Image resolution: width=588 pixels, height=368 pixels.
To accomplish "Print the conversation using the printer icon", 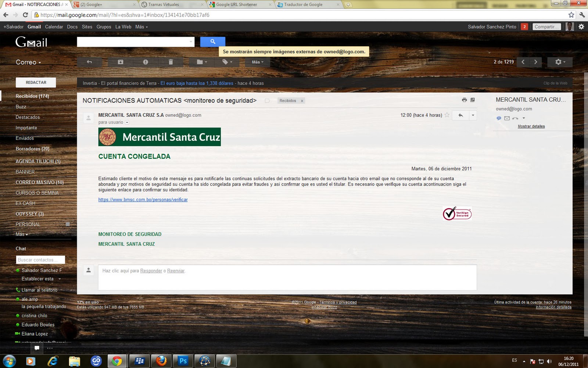I will tap(465, 100).
